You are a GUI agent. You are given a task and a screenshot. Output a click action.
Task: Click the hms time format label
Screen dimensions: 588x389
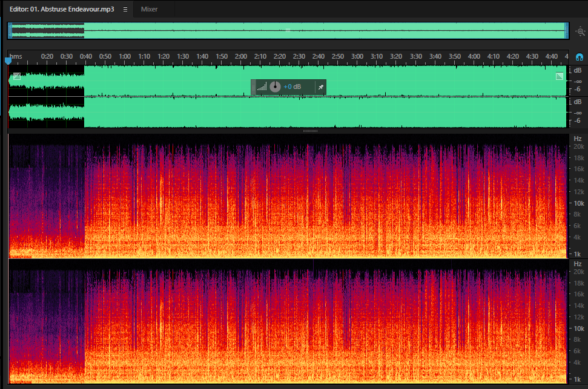16,56
